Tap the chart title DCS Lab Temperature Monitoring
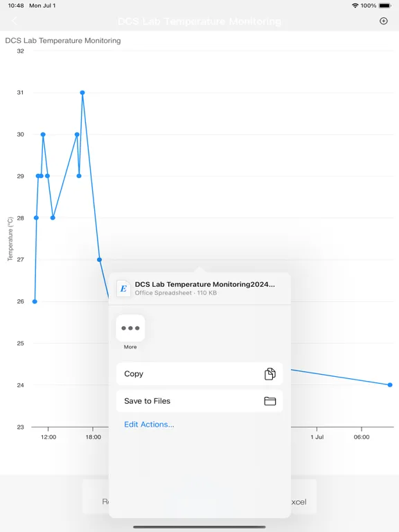This screenshot has height=532, width=399. click(63, 40)
